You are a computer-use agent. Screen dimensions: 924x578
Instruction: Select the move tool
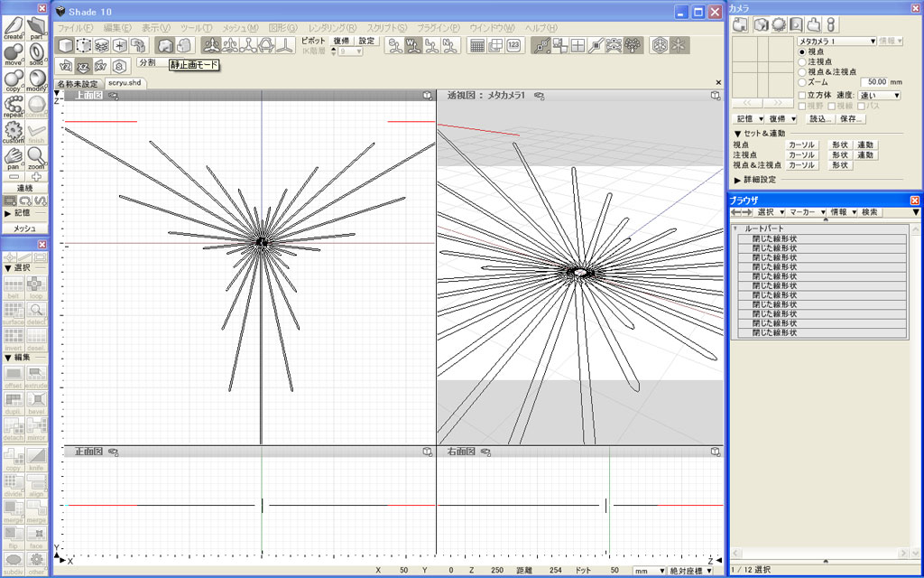pyautogui.click(x=14, y=54)
